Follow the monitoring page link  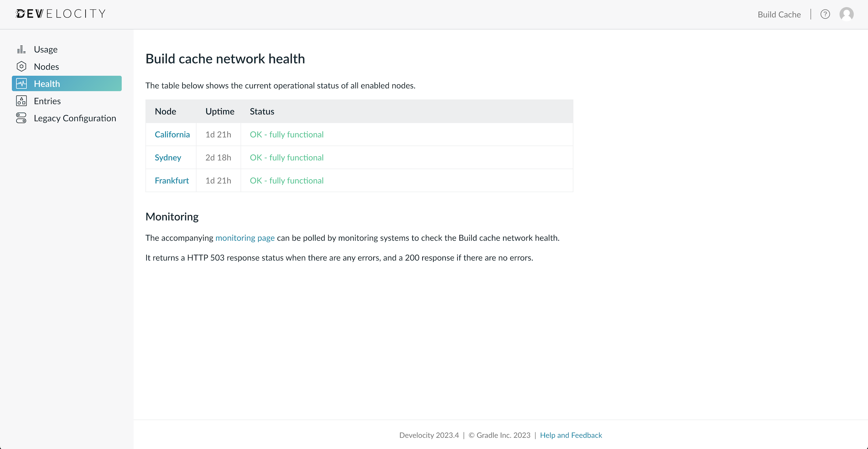click(245, 238)
